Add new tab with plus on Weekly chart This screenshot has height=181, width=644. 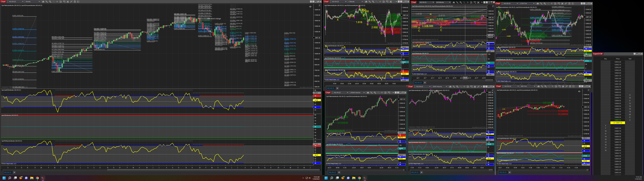[14, 172]
